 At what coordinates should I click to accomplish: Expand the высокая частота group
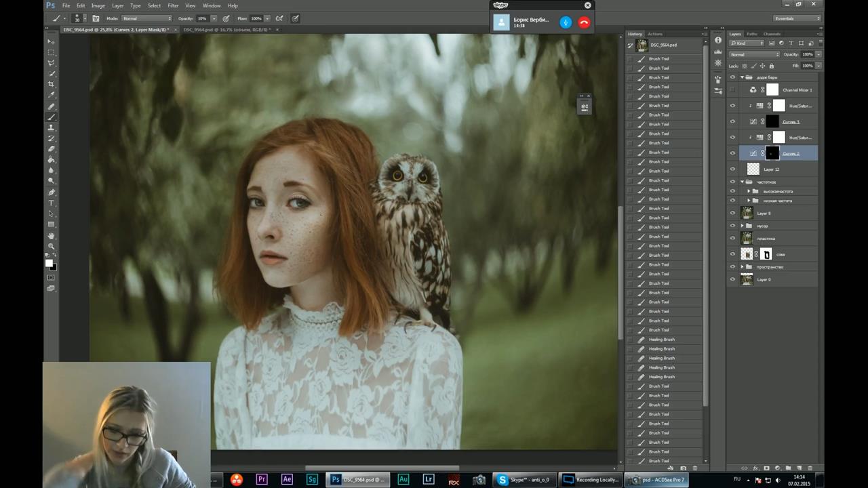(x=749, y=191)
